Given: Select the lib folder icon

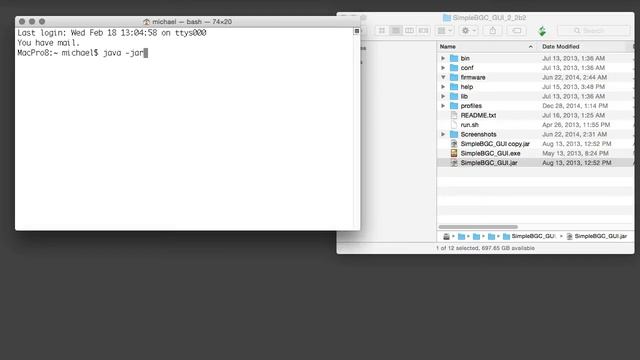Looking at the screenshot, I should 454,96.
